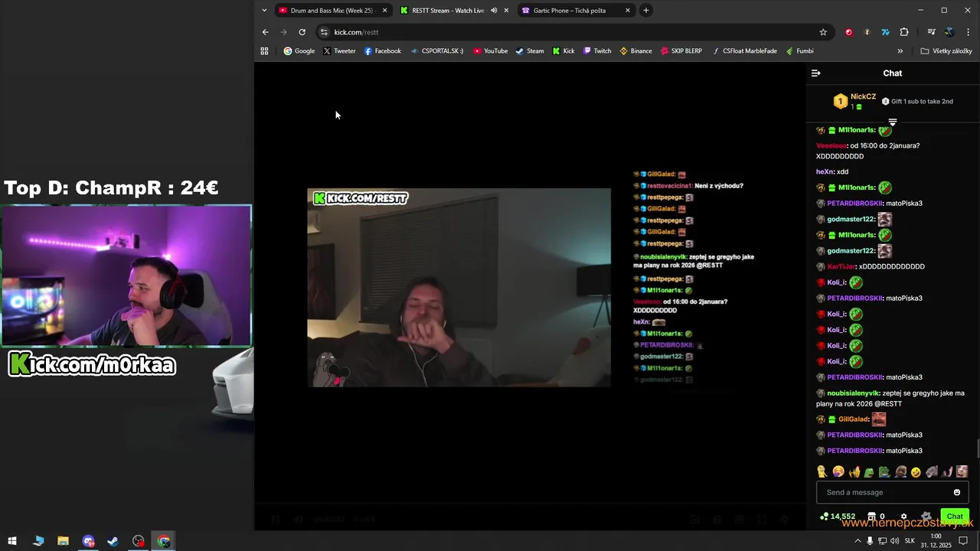Switch SLK keyboard language in tray
Screen dimensions: 980x551
click(910, 541)
